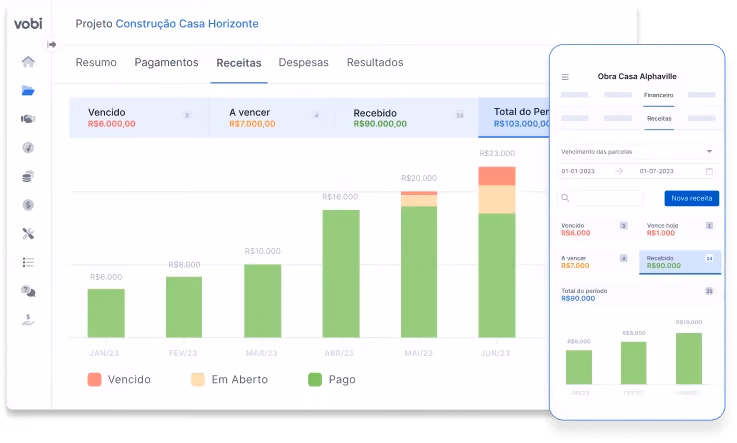Click the ABR/23 green bar

(341, 273)
